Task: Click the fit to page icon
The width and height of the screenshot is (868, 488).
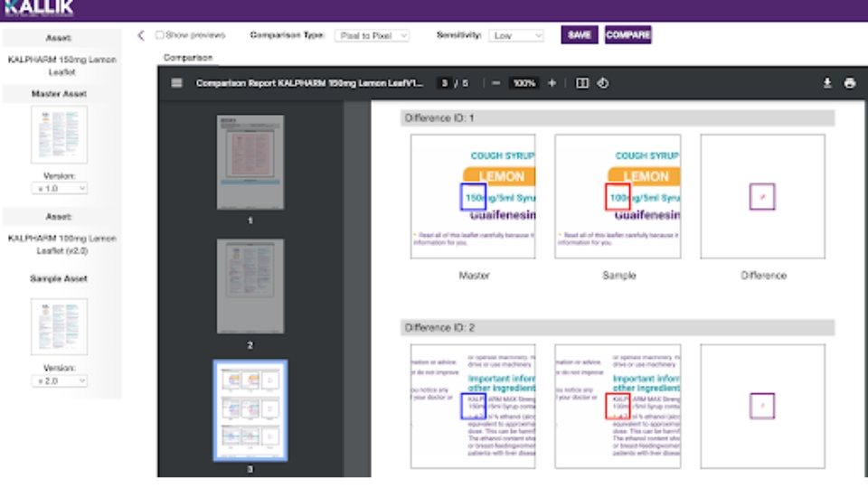Action: [x=581, y=83]
